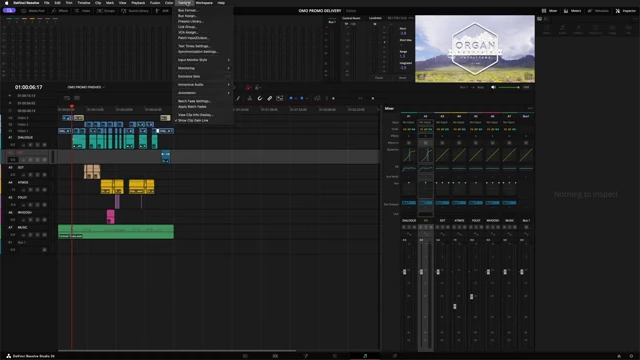Open the Effects panel in toolbar
The width and height of the screenshot is (640, 360).
[60, 11]
